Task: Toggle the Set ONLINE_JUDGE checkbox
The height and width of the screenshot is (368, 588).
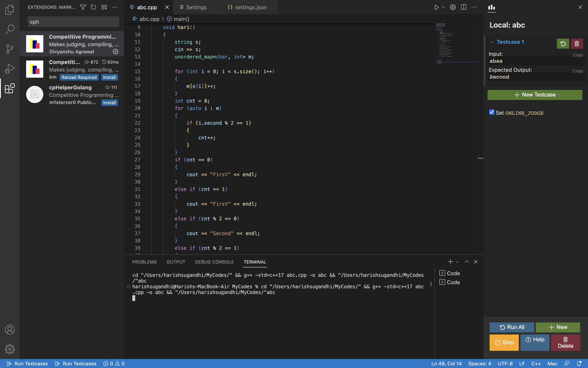Action: (492, 112)
